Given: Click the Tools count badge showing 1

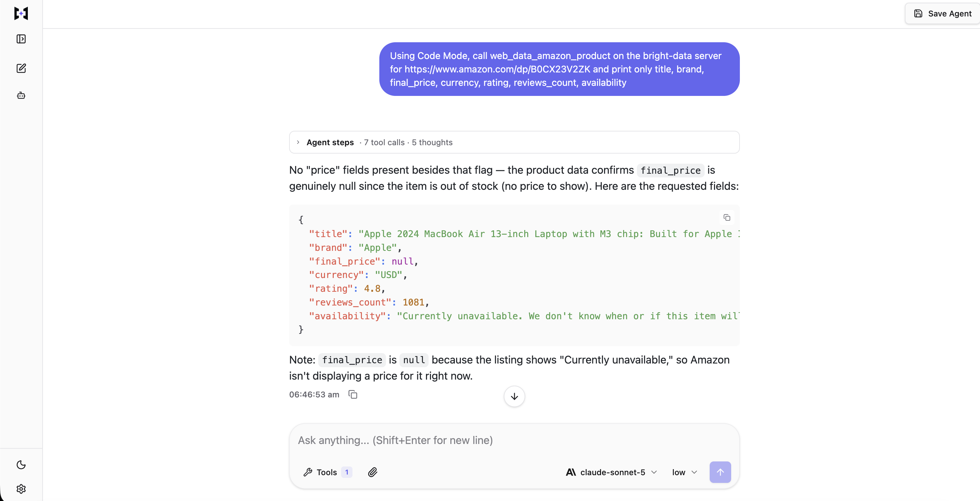Looking at the screenshot, I should coord(346,472).
